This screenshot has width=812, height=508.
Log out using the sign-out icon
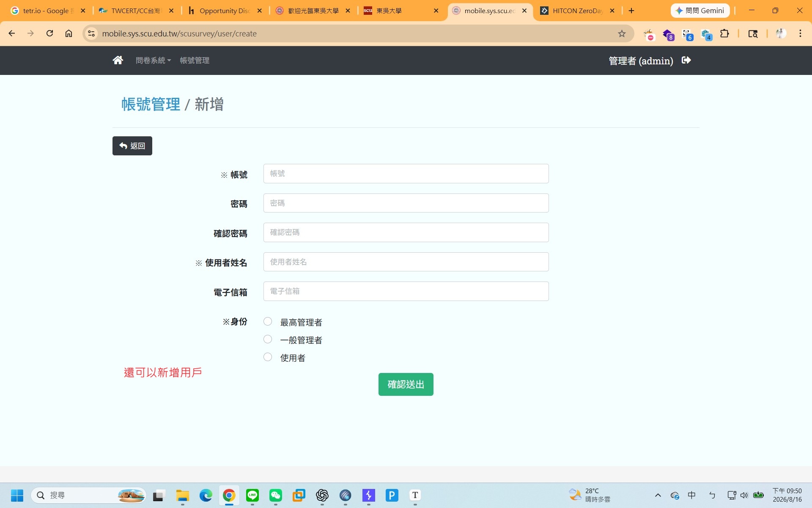point(686,60)
